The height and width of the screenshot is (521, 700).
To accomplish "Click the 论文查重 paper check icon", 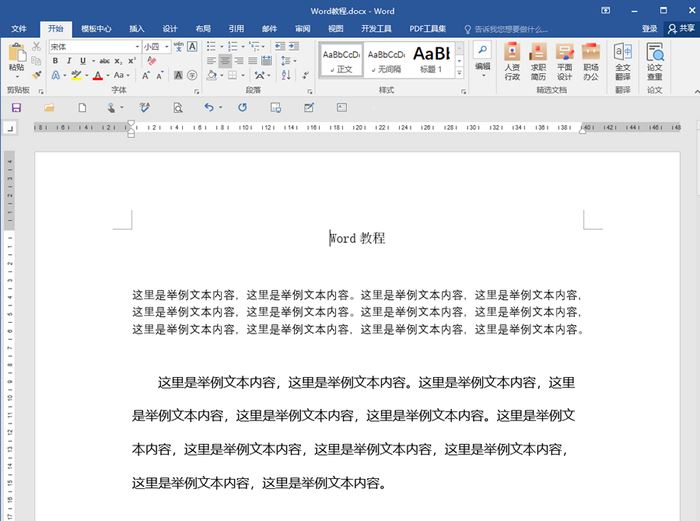I will (654, 62).
